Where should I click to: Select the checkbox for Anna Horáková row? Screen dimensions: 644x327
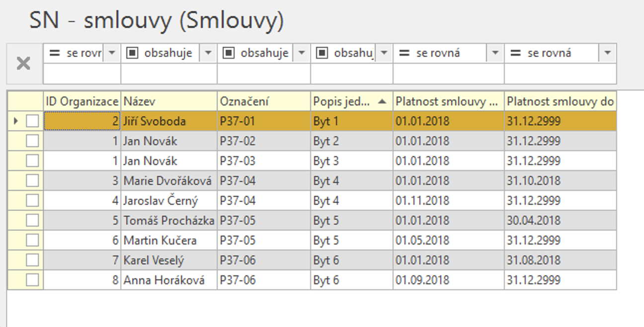tap(32, 280)
